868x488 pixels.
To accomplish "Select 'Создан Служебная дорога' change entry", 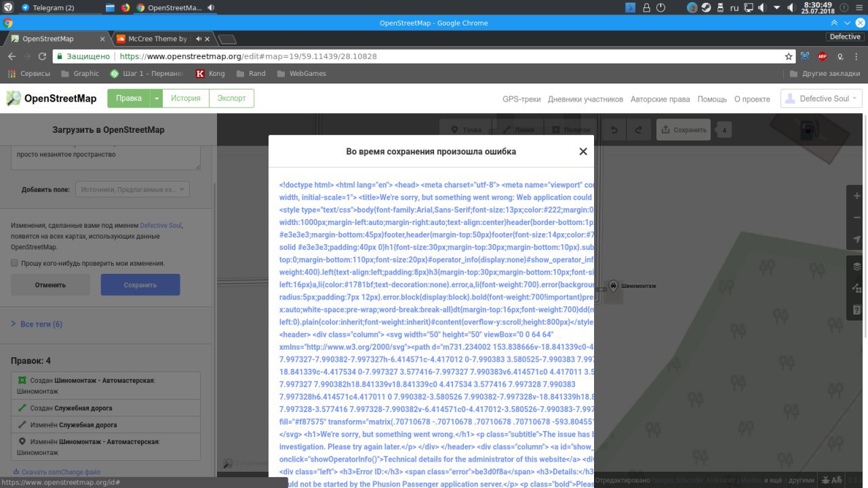I will (106, 408).
